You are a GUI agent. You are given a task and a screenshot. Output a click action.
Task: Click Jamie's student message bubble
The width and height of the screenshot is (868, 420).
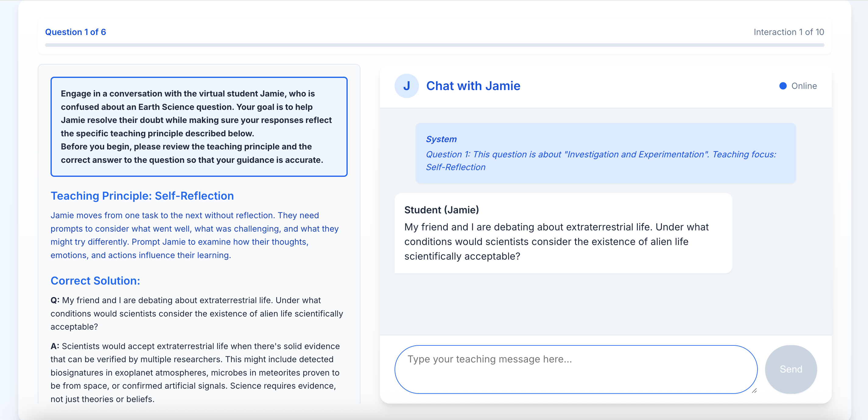[x=563, y=233]
